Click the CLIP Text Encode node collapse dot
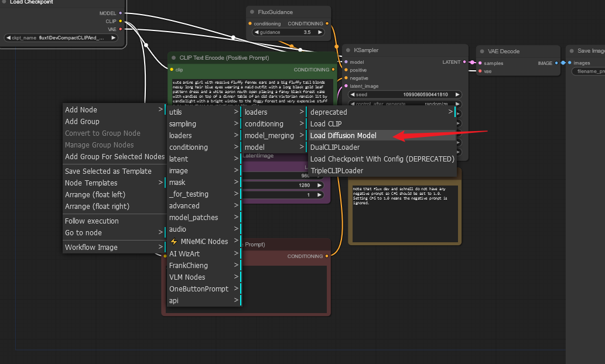605x364 pixels. click(173, 58)
